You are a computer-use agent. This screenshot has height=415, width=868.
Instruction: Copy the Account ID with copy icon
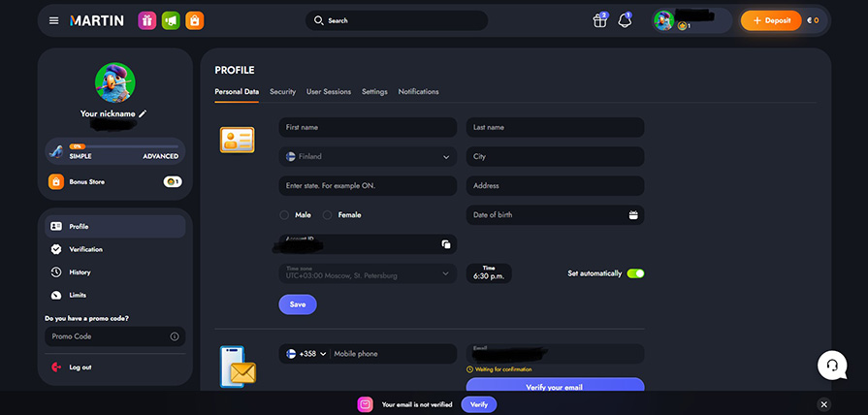pyautogui.click(x=445, y=244)
